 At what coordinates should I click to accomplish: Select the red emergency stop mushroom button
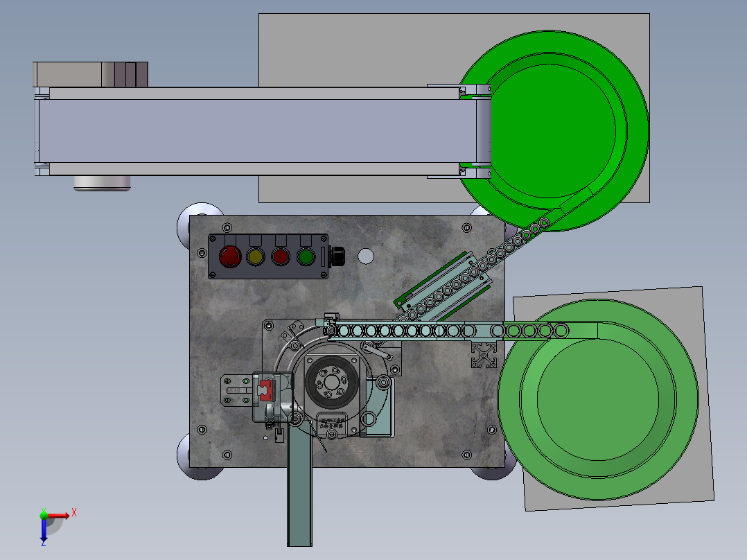230,256
